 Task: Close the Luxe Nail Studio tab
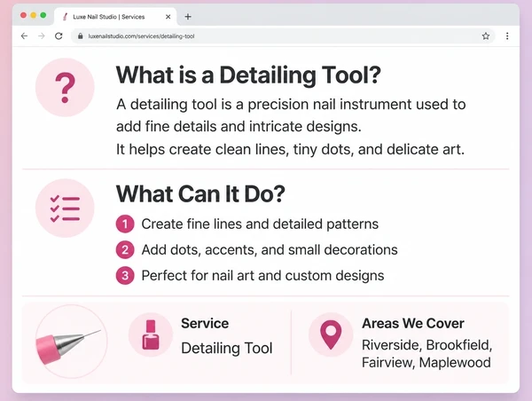point(168,17)
